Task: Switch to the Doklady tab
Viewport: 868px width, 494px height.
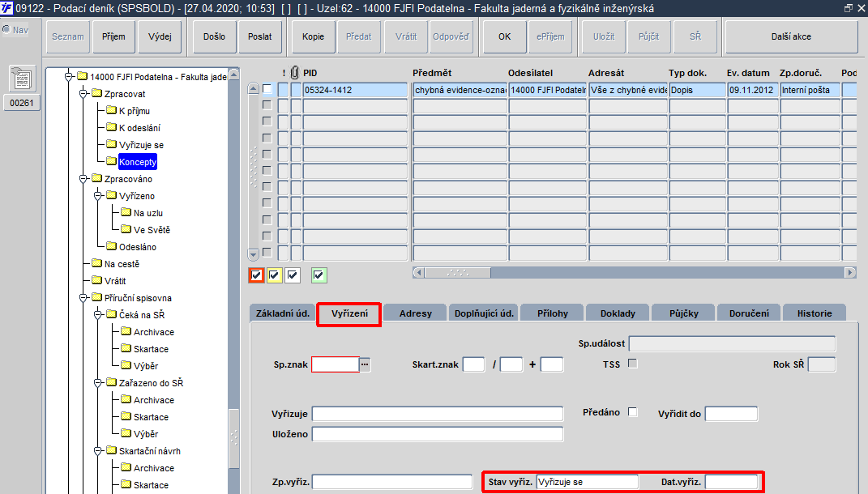Action: coord(618,313)
